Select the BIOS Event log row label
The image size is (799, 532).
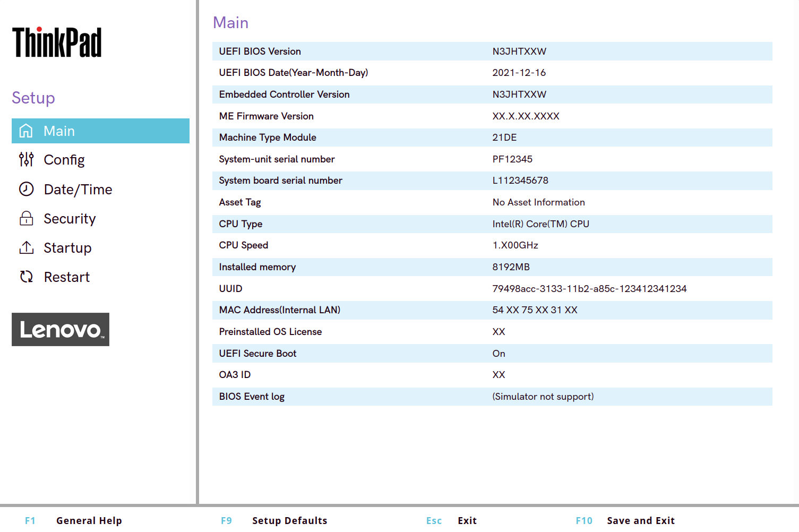(x=252, y=397)
